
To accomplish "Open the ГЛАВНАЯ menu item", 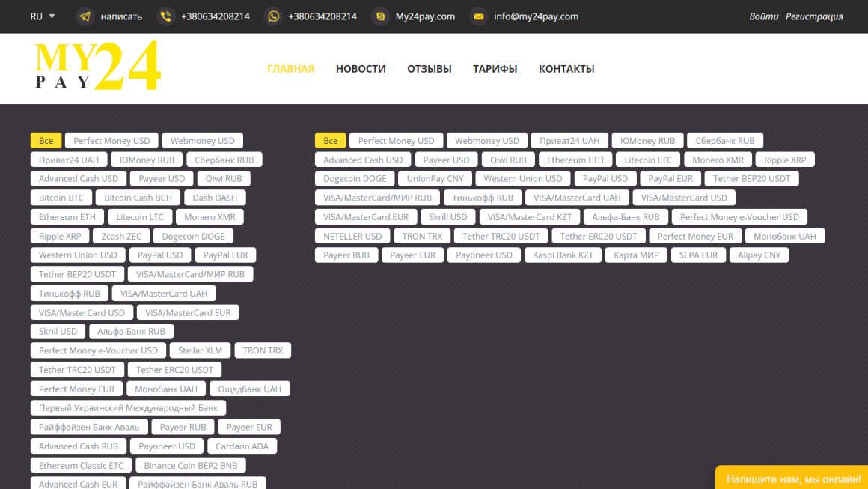I will 290,69.
